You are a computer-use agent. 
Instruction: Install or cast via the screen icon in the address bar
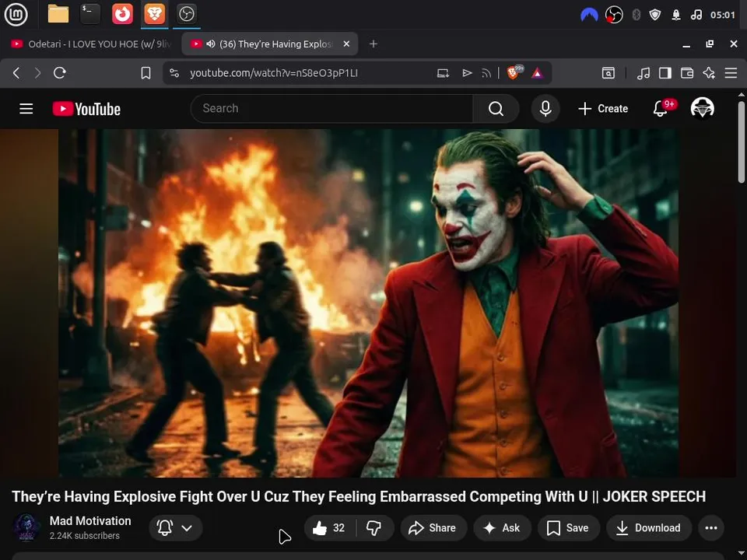tap(443, 73)
